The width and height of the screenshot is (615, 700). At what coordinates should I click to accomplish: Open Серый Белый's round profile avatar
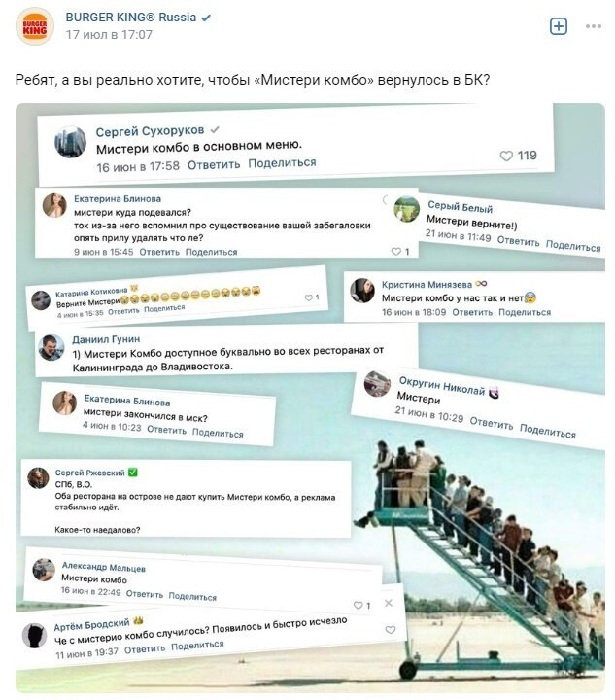point(407,208)
